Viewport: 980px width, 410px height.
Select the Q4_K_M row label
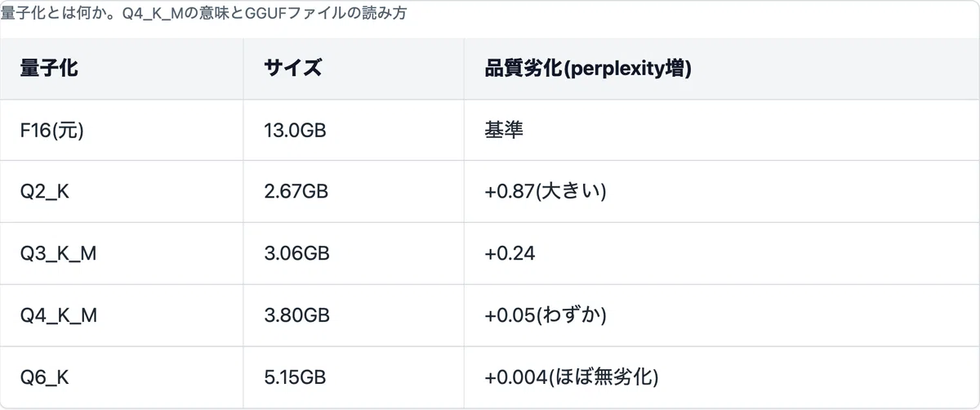(x=59, y=315)
